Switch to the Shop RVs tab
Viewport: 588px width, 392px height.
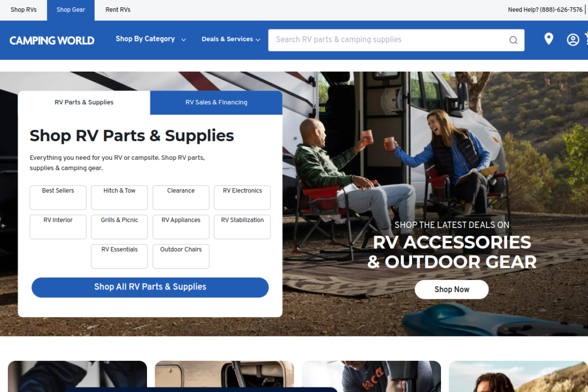(23, 10)
